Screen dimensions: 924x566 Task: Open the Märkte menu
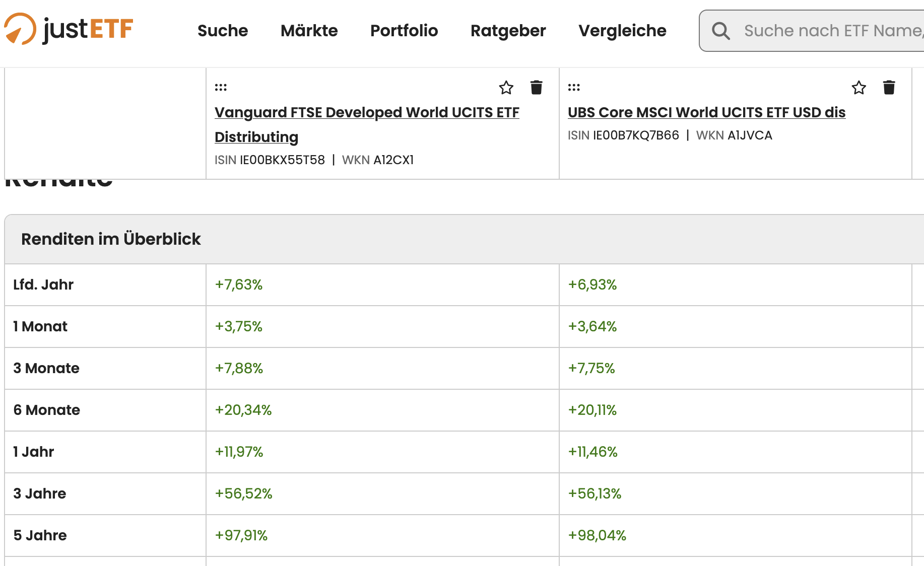coord(309,31)
